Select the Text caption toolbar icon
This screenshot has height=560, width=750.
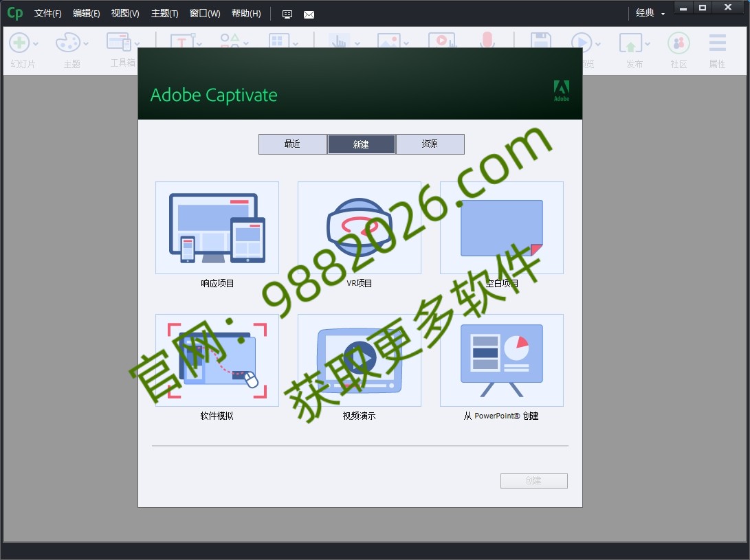click(x=183, y=40)
